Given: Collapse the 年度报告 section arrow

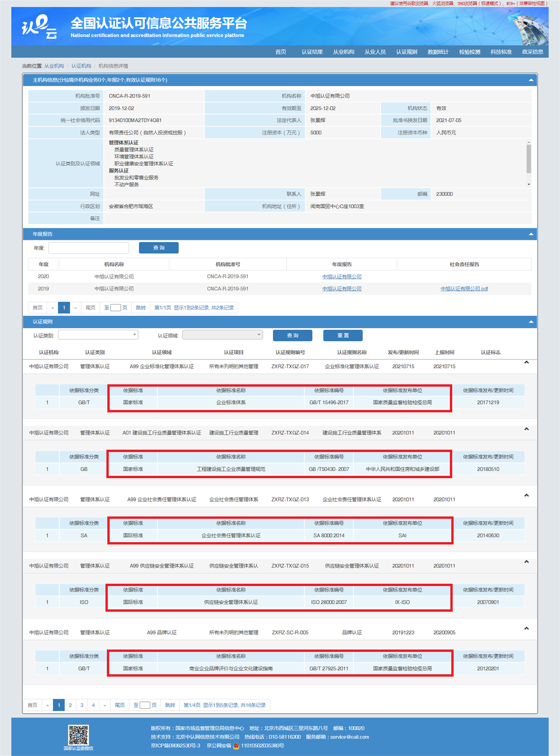Looking at the screenshot, I should click(531, 234).
